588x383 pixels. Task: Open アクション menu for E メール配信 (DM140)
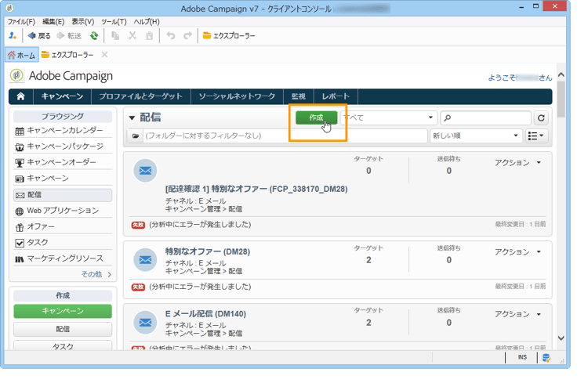pyautogui.click(x=517, y=314)
